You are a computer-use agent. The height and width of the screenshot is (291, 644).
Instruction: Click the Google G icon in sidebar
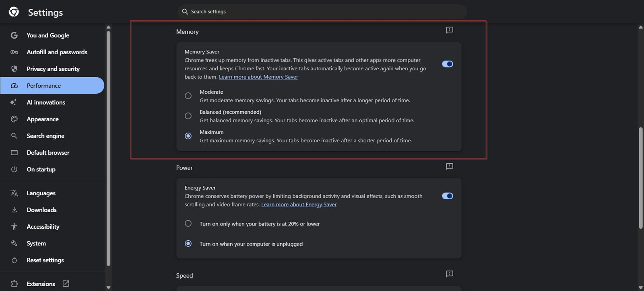pyautogui.click(x=14, y=35)
